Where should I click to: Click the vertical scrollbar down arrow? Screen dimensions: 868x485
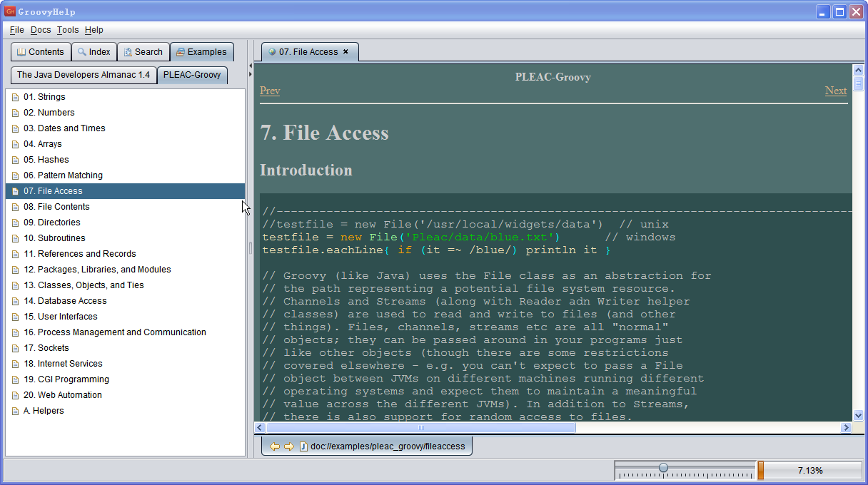(859, 415)
